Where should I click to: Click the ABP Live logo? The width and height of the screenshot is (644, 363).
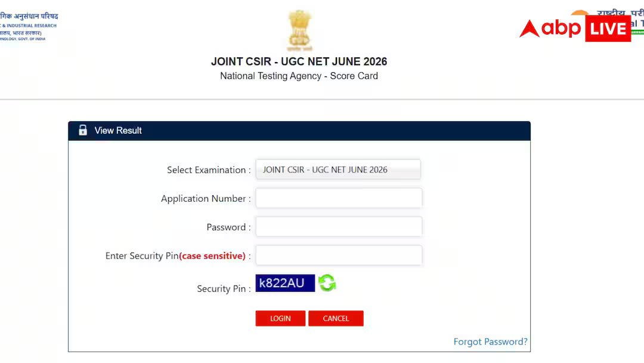(575, 29)
